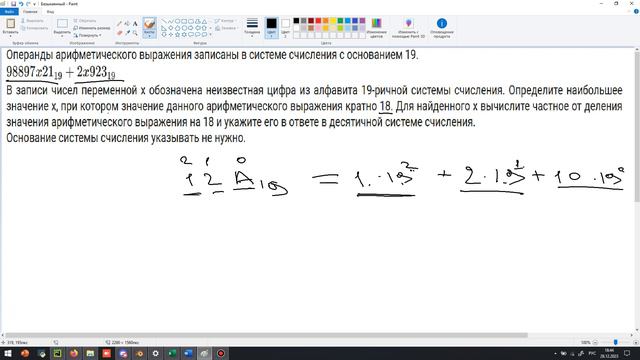
Task: Select the Fill with color bucket tool
Action: [127, 24]
